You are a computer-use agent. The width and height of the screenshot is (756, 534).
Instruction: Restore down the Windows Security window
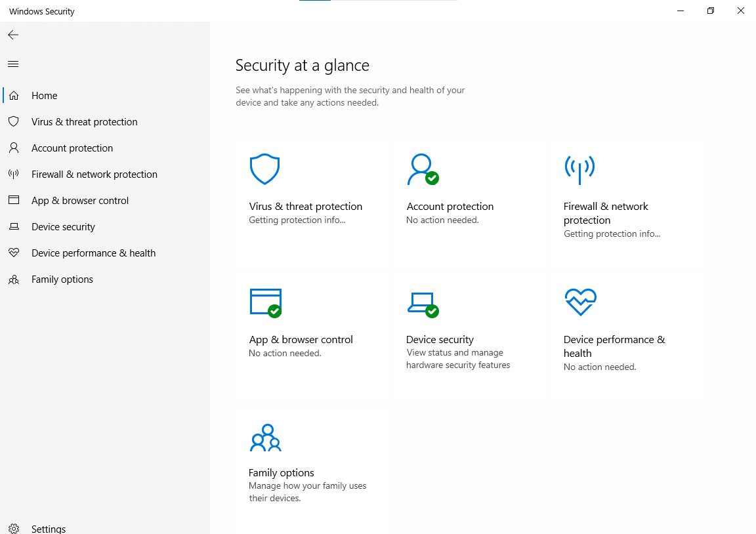click(x=710, y=10)
